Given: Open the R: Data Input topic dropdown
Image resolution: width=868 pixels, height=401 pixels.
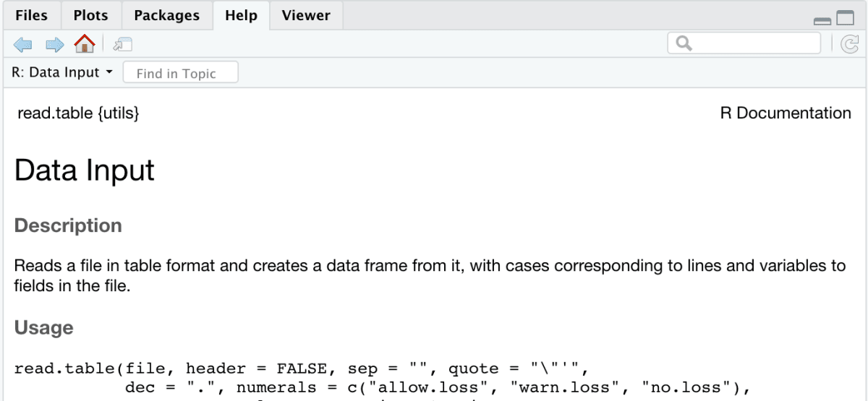Looking at the screenshot, I should click(x=63, y=72).
